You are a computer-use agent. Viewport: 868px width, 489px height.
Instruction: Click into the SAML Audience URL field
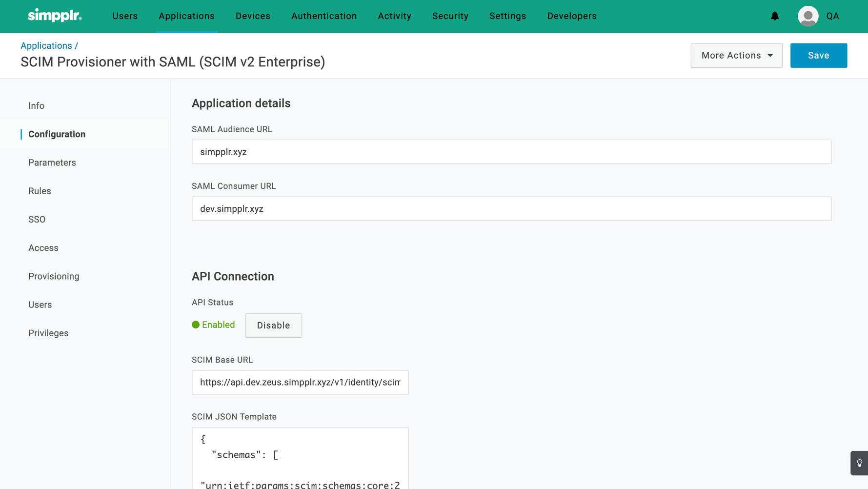coord(511,152)
